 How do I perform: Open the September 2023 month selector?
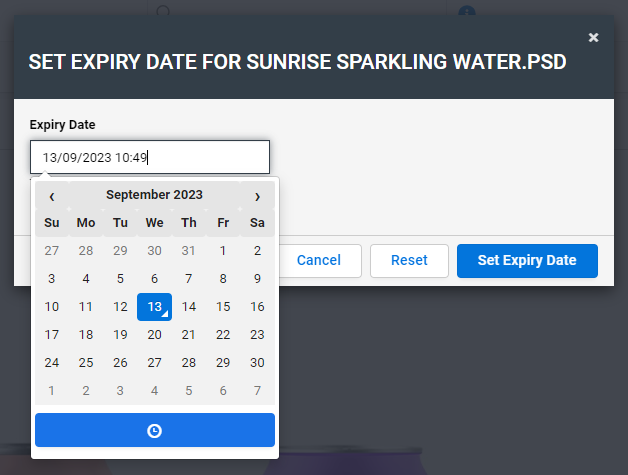click(x=154, y=195)
